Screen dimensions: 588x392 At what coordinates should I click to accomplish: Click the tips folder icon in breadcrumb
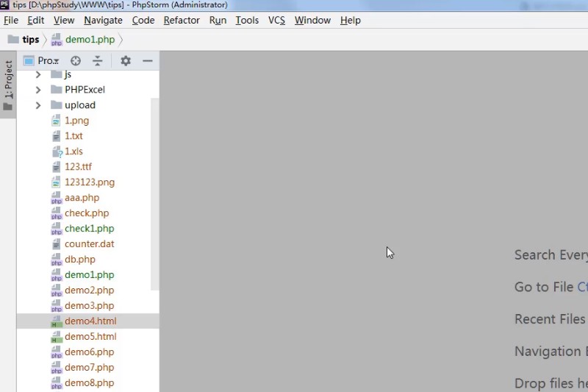(13, 39)
